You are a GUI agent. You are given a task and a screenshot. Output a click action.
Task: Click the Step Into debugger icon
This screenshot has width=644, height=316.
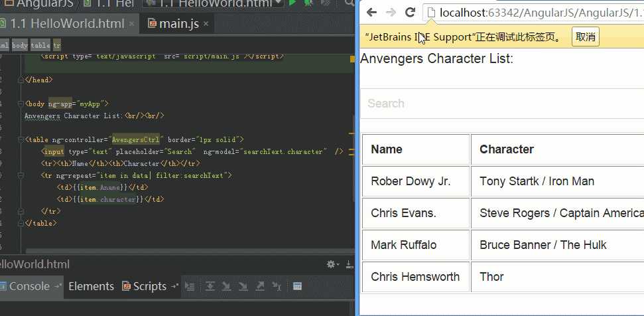(226, 286)
